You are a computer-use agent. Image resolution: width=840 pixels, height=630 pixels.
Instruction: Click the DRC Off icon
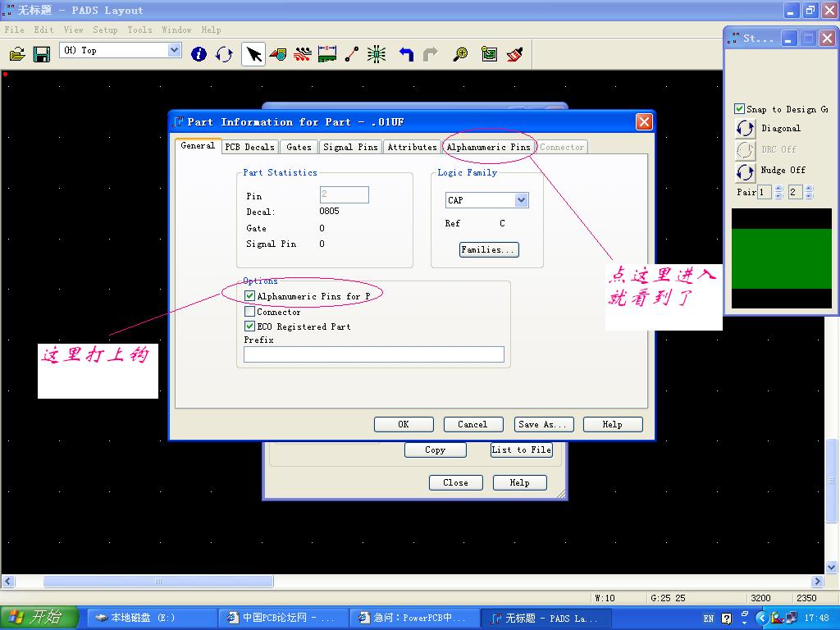click(745, 149)
